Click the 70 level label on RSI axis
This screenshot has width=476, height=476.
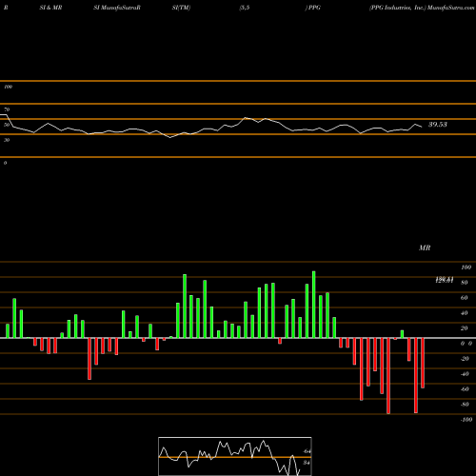[x=7, y=109]
